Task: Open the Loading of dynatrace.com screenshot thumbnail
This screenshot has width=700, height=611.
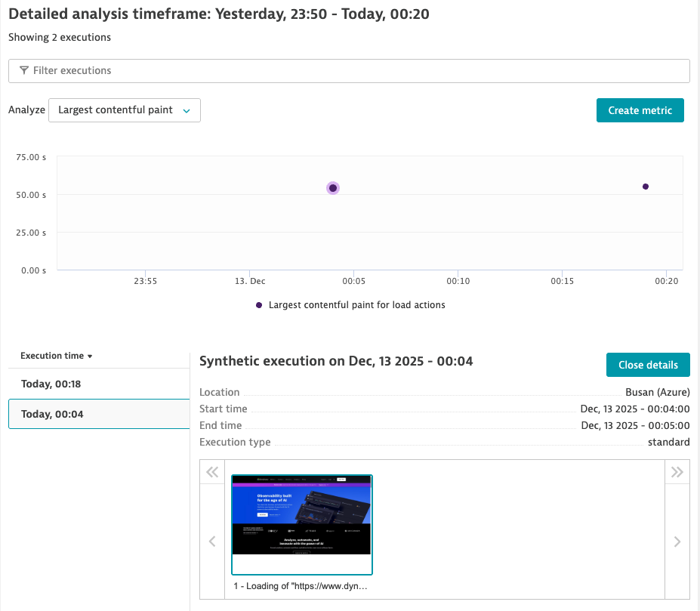Action: tap(301, 523)
